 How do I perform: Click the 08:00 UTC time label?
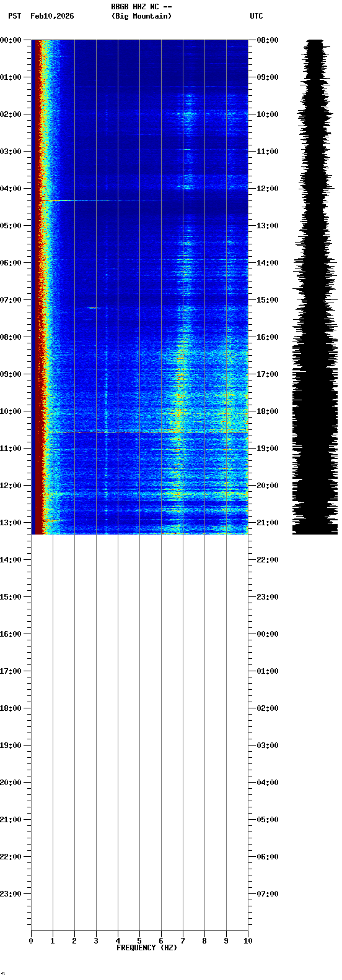coord(268,40)
